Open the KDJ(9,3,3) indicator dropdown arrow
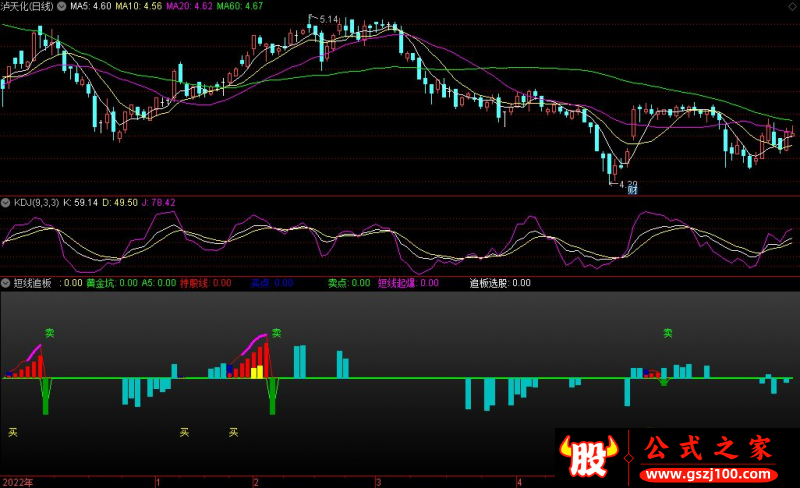The image size is (800, 488). coord(6,202)
